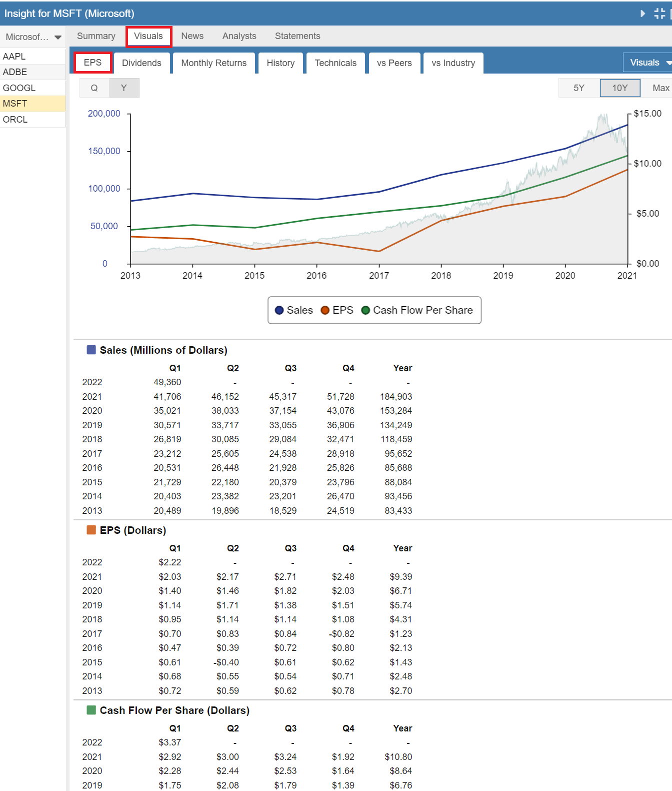The height and width of the screenshot is (791, 672).
Task: Select MSFT in the ticker list
Action: tap(32, 104)
